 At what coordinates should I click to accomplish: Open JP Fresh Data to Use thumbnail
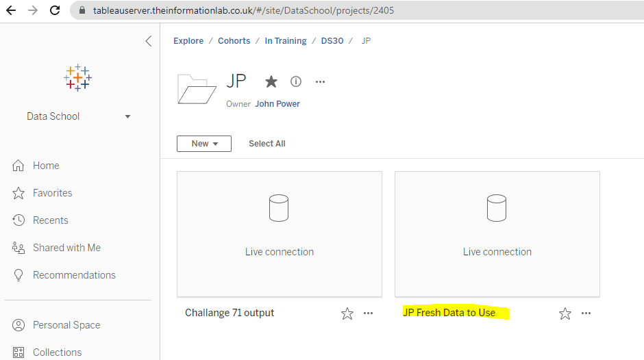497,234
